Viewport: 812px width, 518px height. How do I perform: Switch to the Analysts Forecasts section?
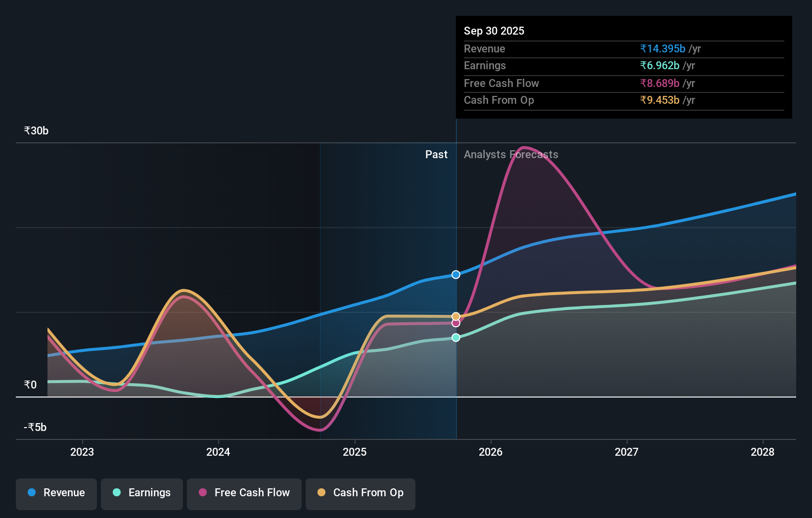(511, 154)
